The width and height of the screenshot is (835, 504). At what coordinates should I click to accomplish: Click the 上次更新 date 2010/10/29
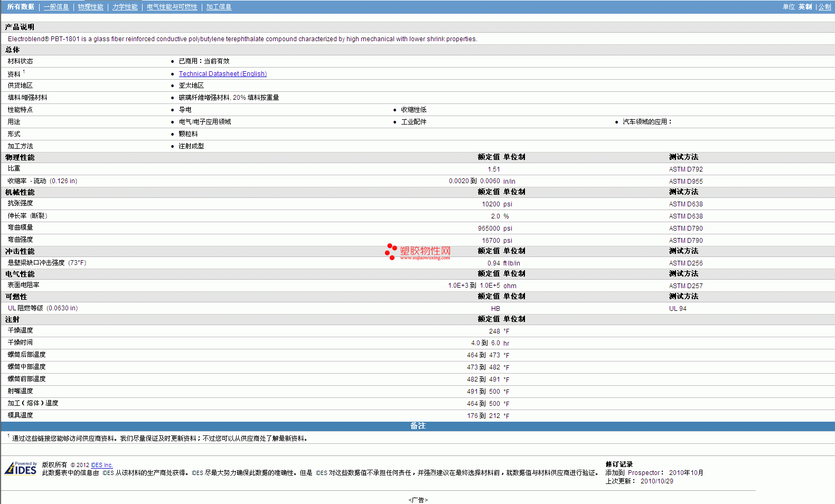coord(657,481)
